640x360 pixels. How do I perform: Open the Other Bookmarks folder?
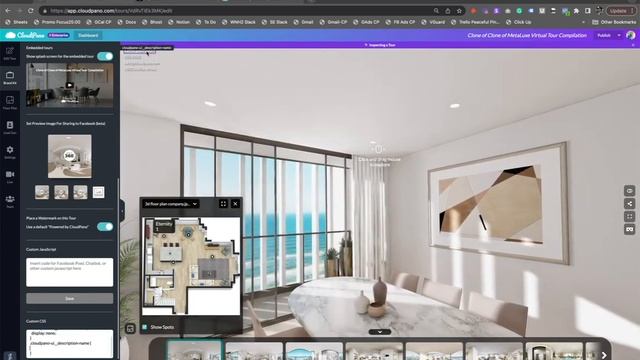tap(614, 22)
